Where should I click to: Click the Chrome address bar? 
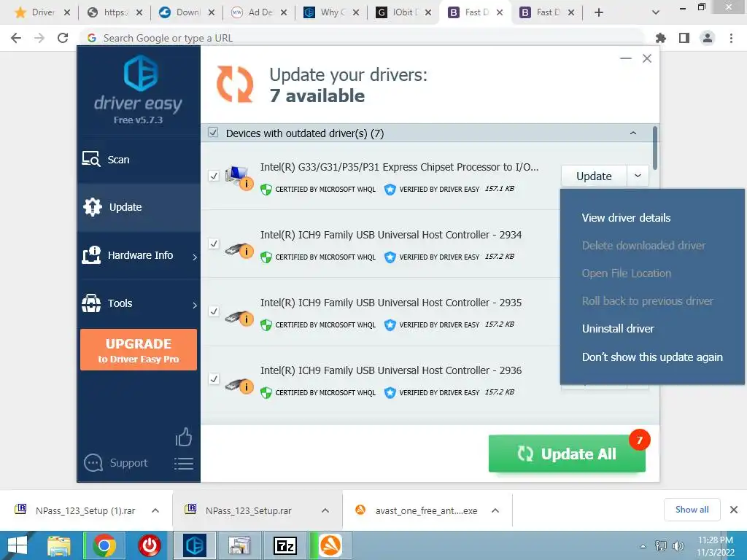[x=362, y=38]
